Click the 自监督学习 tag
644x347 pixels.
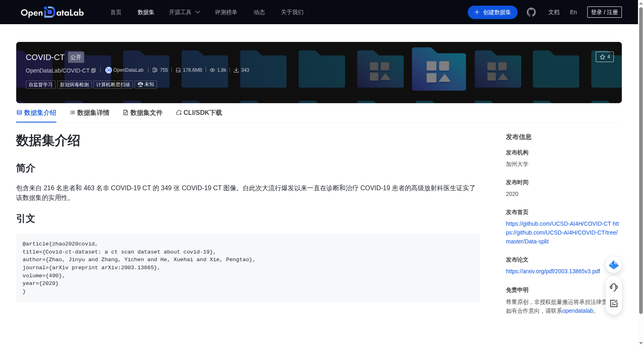tap(41, 85)
